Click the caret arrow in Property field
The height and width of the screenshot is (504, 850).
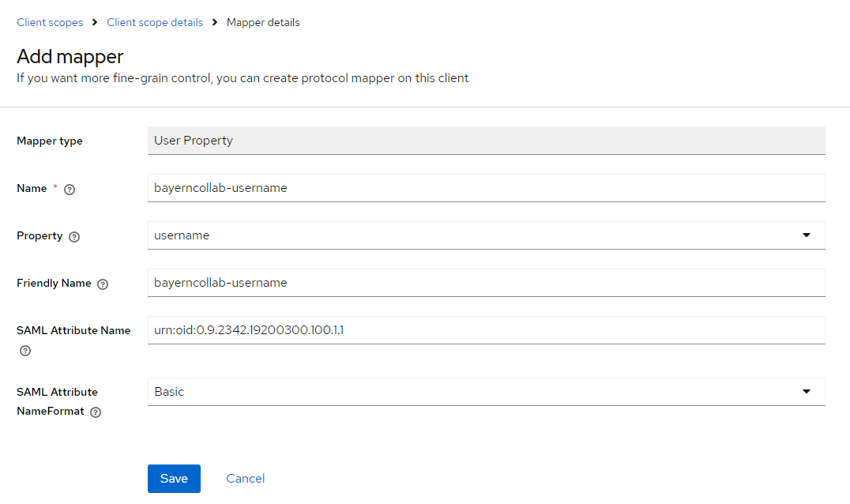pyautogui.click(x=806, y=235)
